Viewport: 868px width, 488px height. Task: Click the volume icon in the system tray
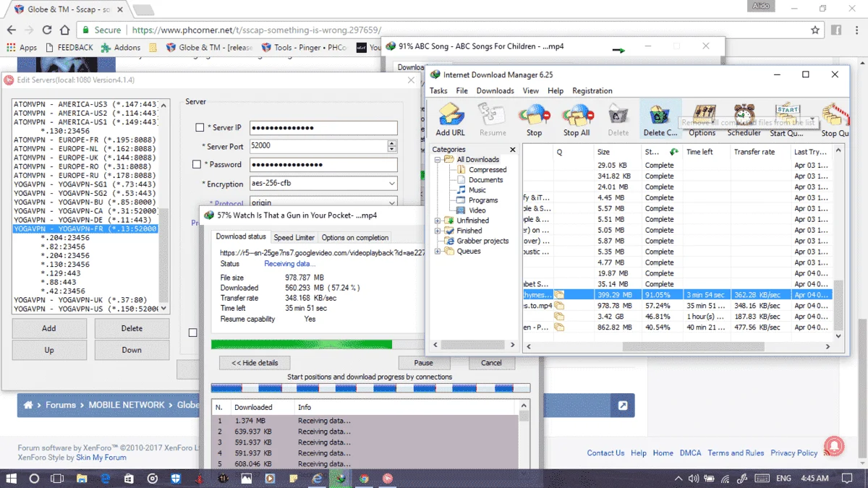tap(695, 479)
